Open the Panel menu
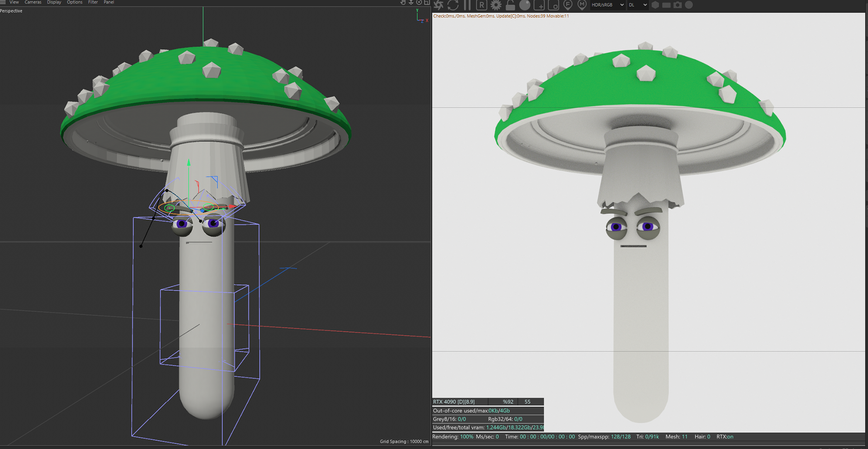Screen dimensions: 868x449 tap(109, 2)
